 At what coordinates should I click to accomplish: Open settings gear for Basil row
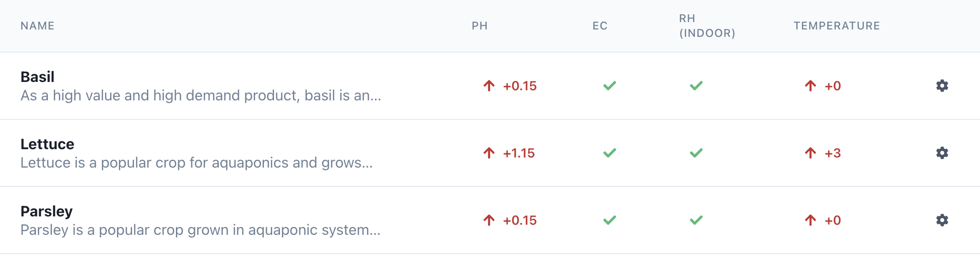(942, 86)
